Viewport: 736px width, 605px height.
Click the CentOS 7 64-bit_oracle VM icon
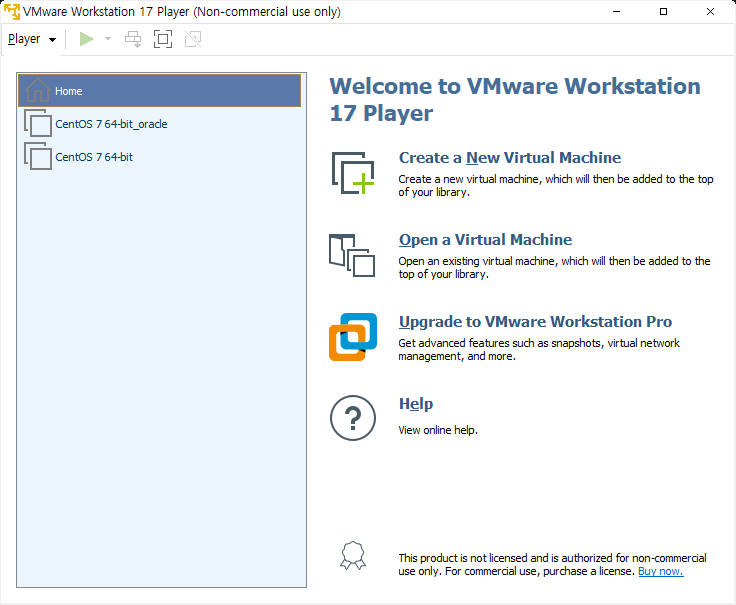[38, 124]
